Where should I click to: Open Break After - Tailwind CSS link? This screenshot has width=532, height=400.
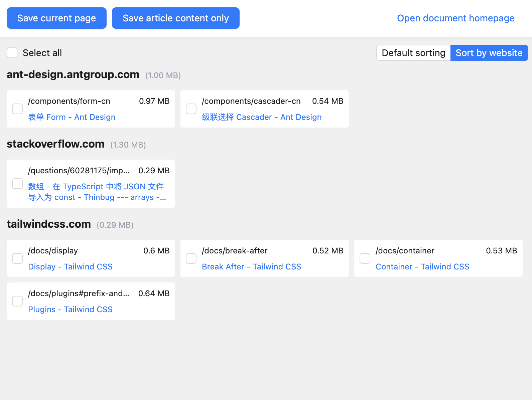251,267
